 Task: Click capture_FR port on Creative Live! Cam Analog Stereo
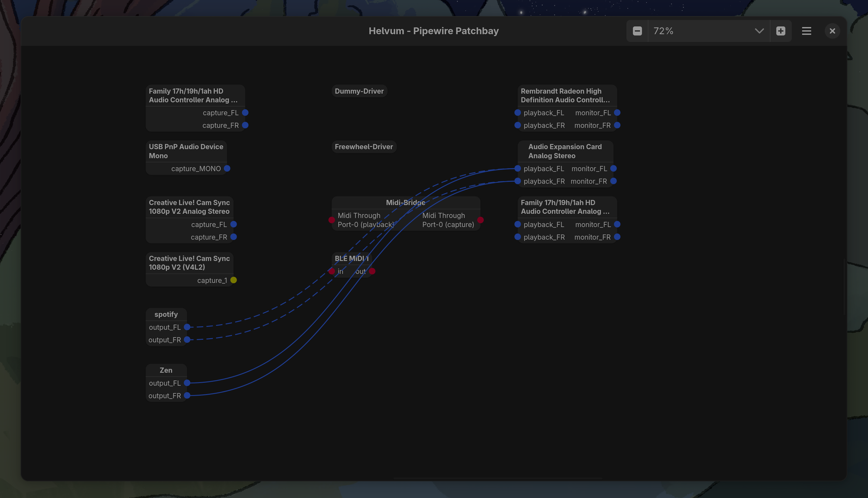pos(233,237)
